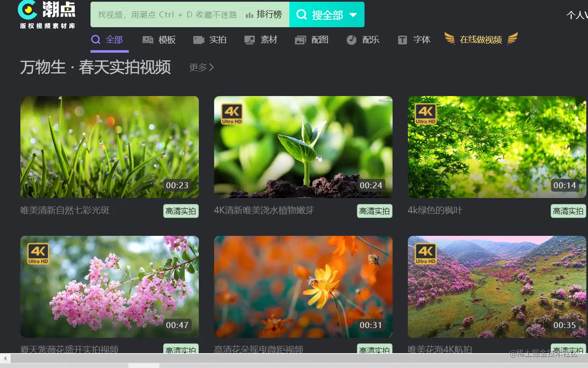Open 素材 using its image icon

pyautogui.click(x=249, y=40)
